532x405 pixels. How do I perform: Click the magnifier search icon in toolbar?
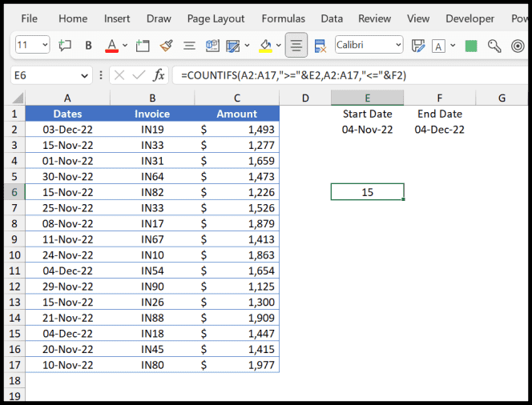(494, 46)
